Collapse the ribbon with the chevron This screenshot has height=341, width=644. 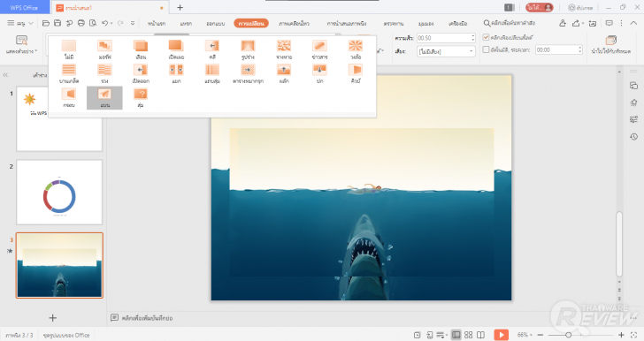633,23
